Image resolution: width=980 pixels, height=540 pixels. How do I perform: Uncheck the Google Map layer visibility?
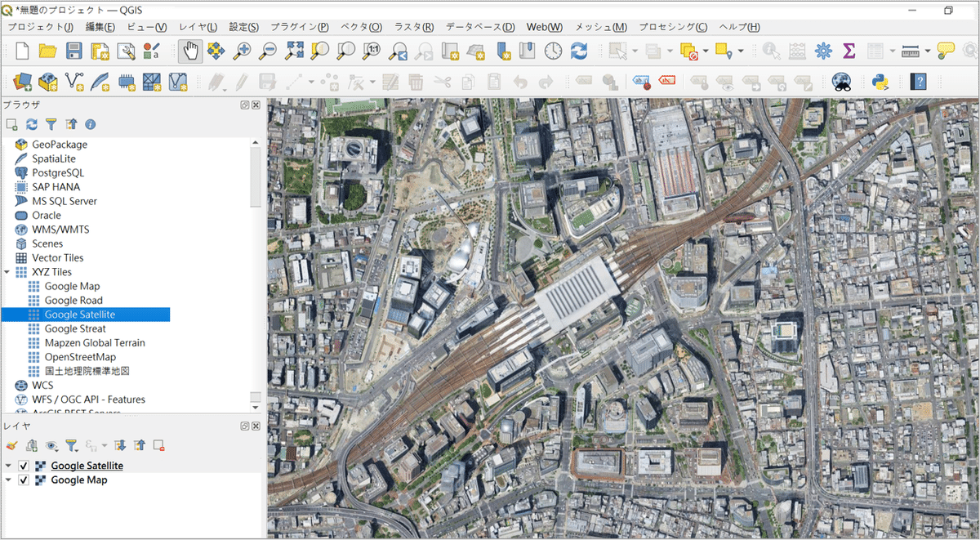click(x=24, y=480)
